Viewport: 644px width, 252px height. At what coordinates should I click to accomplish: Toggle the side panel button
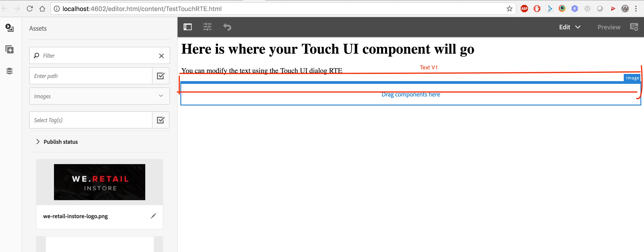[188, 27]
